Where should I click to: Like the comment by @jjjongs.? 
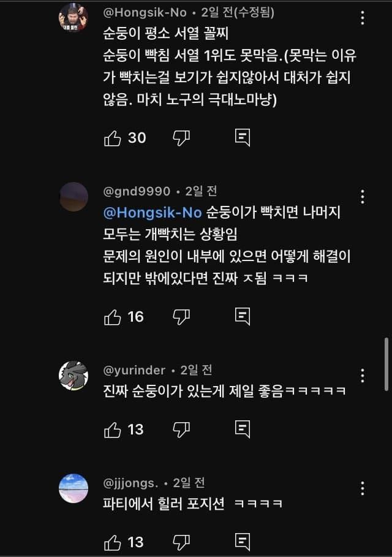(113, 542)
